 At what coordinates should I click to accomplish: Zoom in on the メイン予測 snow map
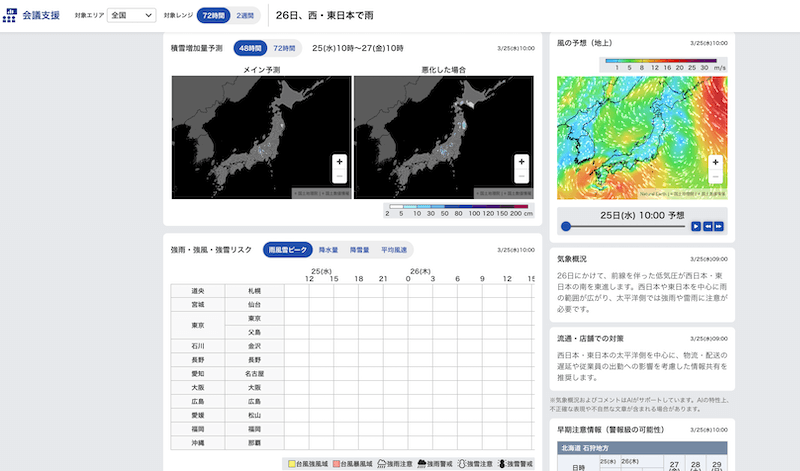coord(339,161)
